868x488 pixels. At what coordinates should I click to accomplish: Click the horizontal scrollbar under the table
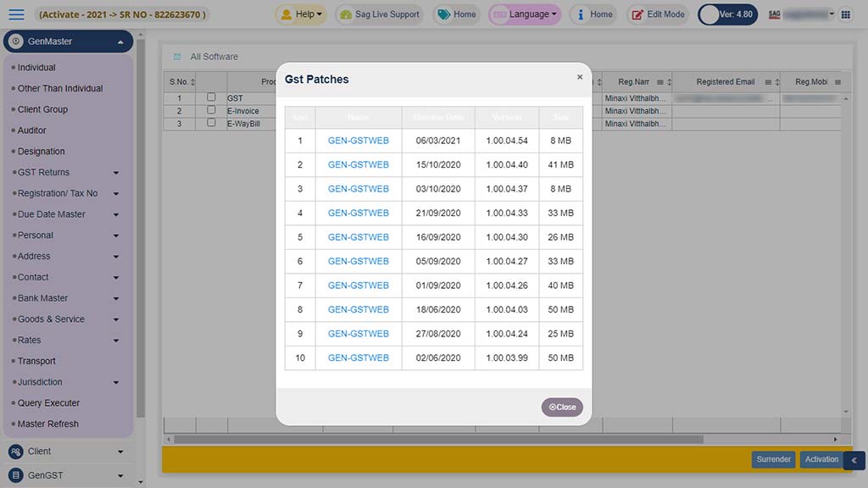coord(438,440)
